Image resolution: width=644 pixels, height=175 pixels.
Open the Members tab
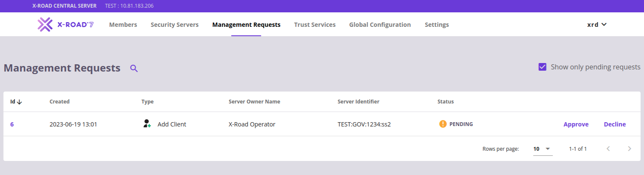tap(123, 25)
